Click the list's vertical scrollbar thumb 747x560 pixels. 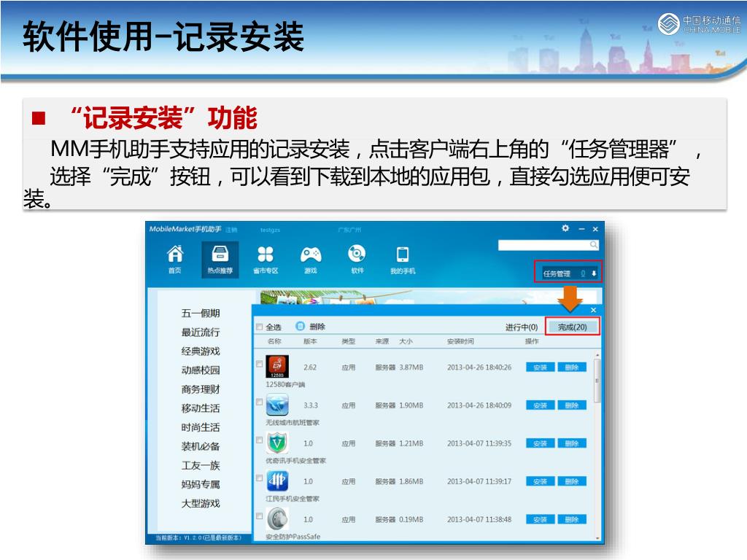click(x=597, y=381)
